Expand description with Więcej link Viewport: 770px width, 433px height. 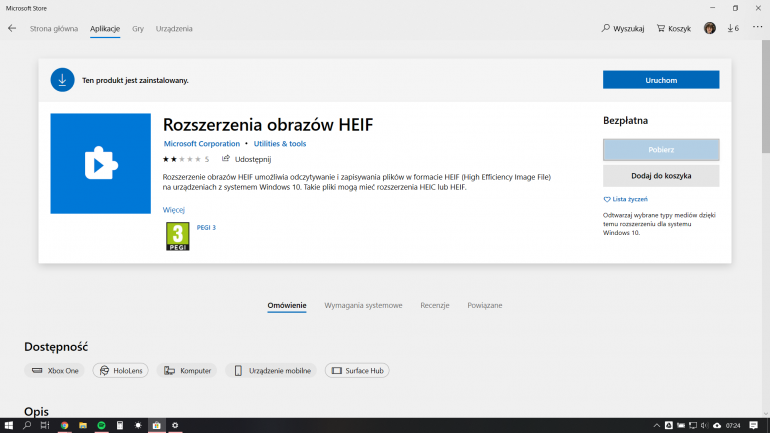[x=174, y=210]
